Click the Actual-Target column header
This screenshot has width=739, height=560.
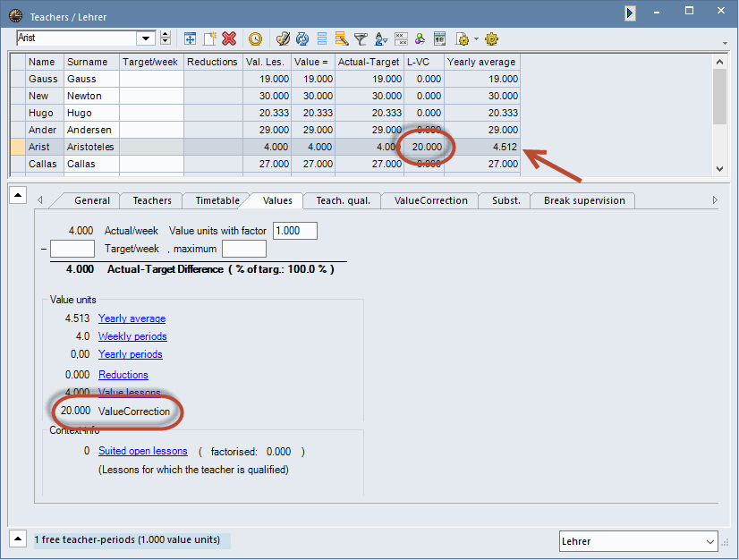pyautogui.click(x=369, y=62)
